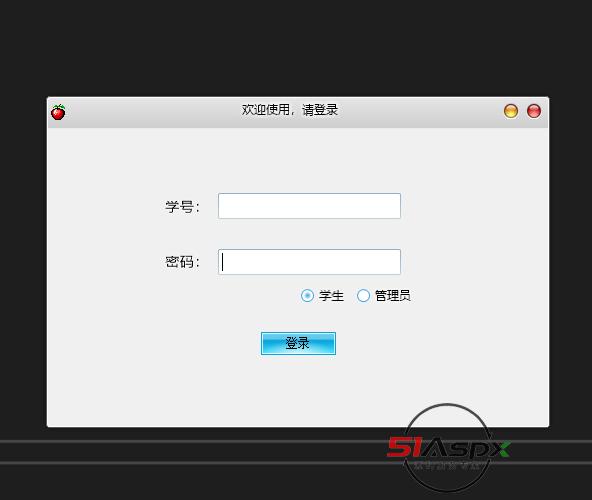Image resolution: width=592 pixels, height=500 pixels.
Task: Select the 管理员 radio button
Action: (363, 295)
